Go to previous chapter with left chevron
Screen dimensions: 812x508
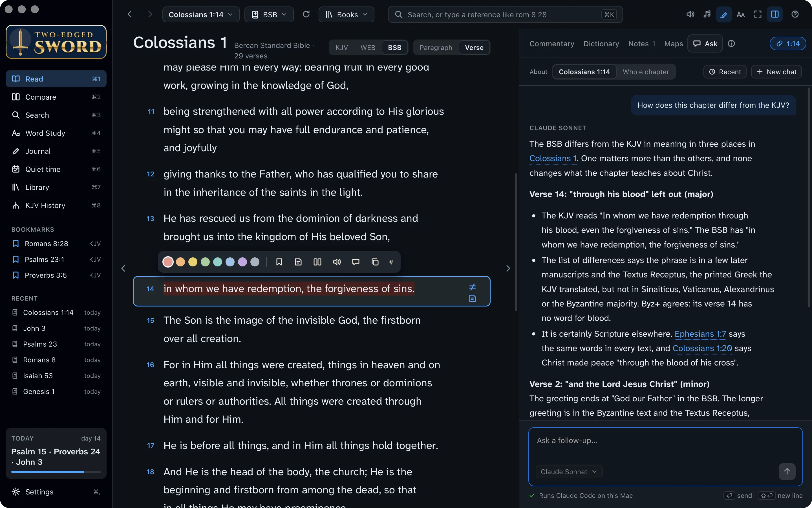pos(123,268)
